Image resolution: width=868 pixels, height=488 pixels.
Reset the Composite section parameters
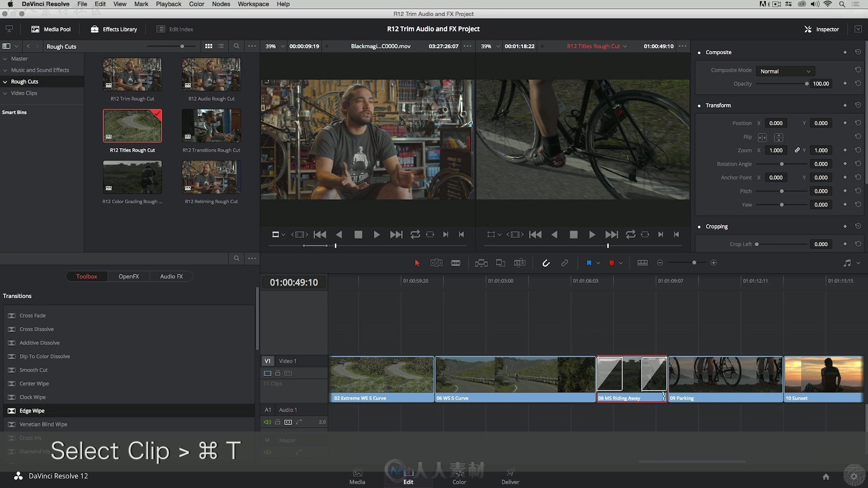pyautogui.click(x=858, y=52)
